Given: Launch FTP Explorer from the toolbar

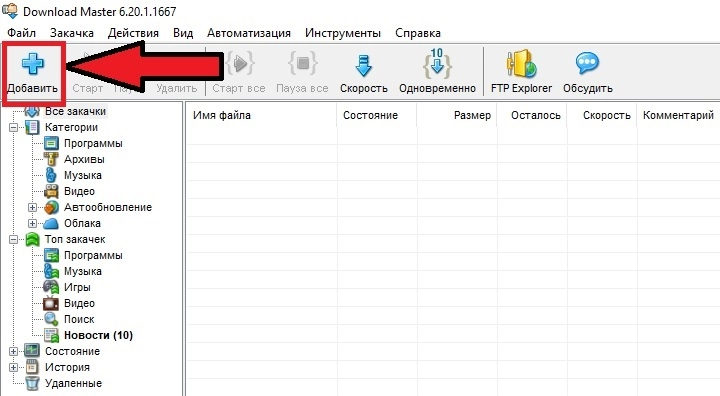Looking at the screenshot, I should pyautogui.click(x=521, y=74).
